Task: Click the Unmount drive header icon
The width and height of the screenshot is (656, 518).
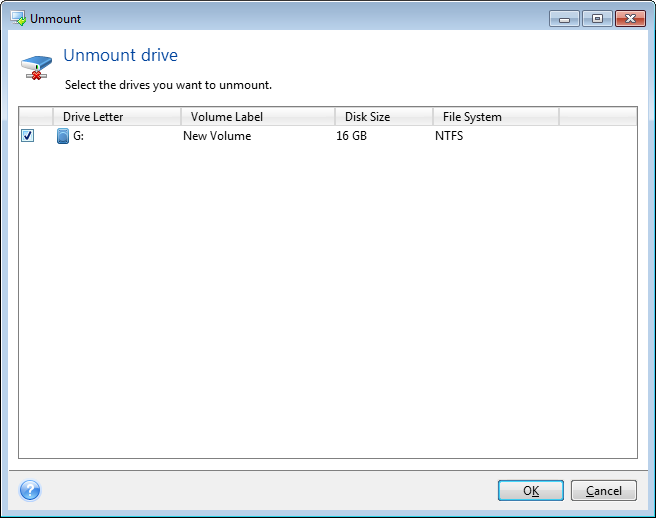Action: [x=35, y=66]
